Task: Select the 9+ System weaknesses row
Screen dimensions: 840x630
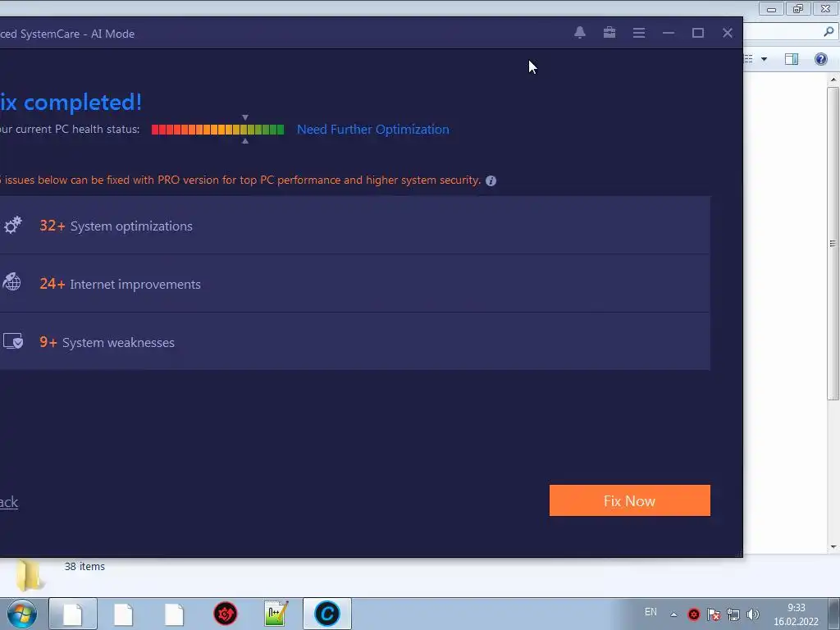Action: pos(354,342)
